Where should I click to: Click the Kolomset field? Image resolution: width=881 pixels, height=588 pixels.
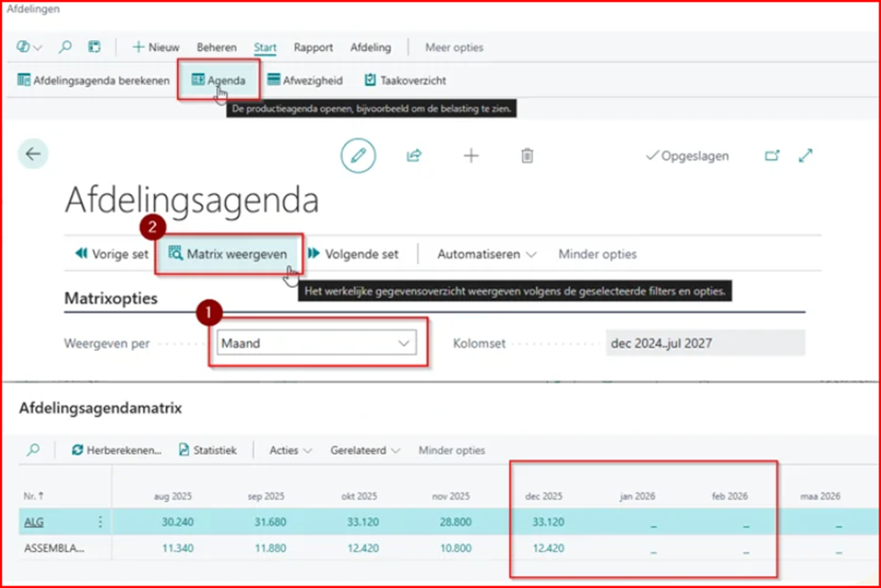(x=704, y=344)
